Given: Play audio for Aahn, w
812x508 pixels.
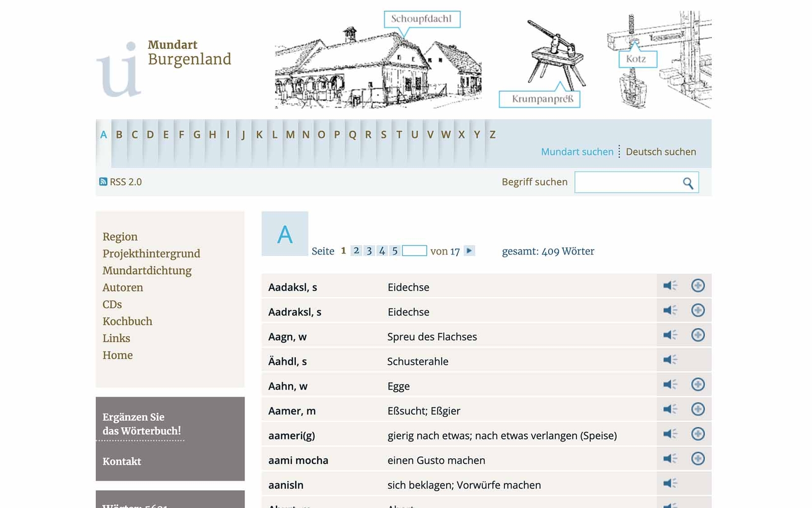Looking at the screenshot, I should click(x=670, y=385).
